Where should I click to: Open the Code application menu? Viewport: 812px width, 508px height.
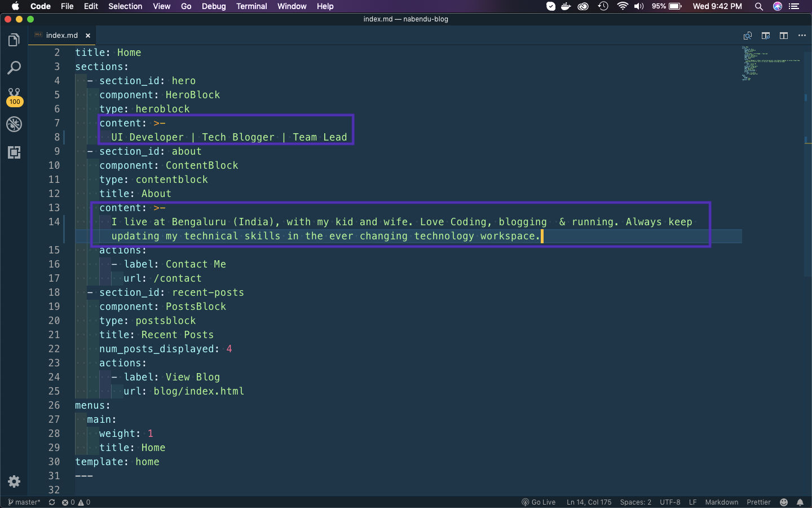pyautogui.click(x=41, y=6)
